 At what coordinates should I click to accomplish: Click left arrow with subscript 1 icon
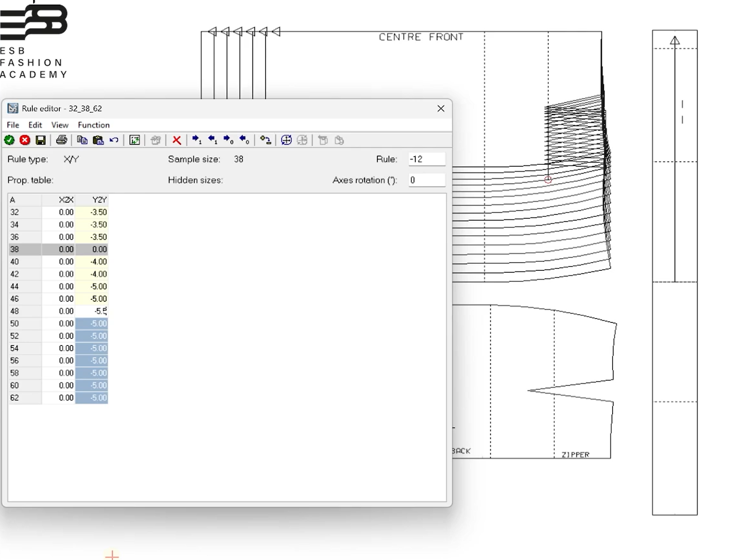coord(213,140)
